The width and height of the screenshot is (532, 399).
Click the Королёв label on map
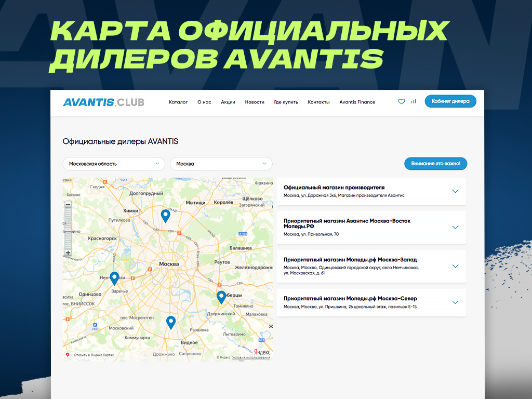click(x=223, y=202)
